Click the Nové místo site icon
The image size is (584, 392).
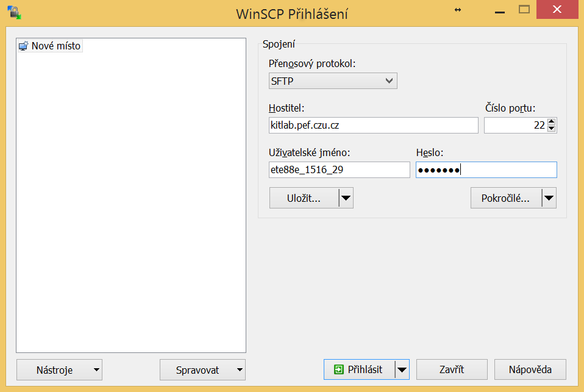coord(24,45)
